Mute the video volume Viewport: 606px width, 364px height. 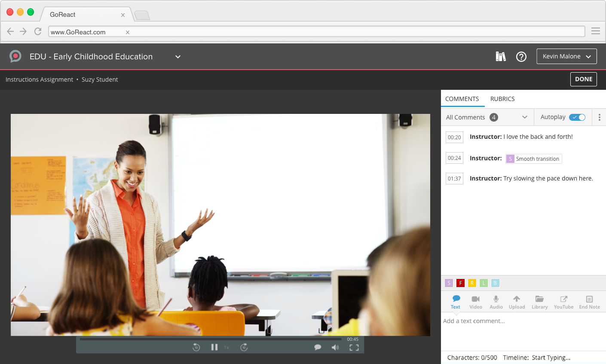335,347
